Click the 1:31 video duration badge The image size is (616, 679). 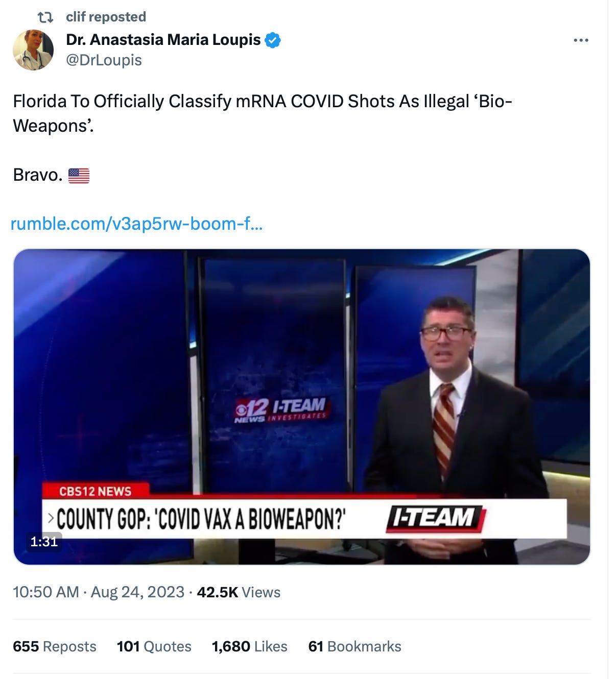coord(44,541)
